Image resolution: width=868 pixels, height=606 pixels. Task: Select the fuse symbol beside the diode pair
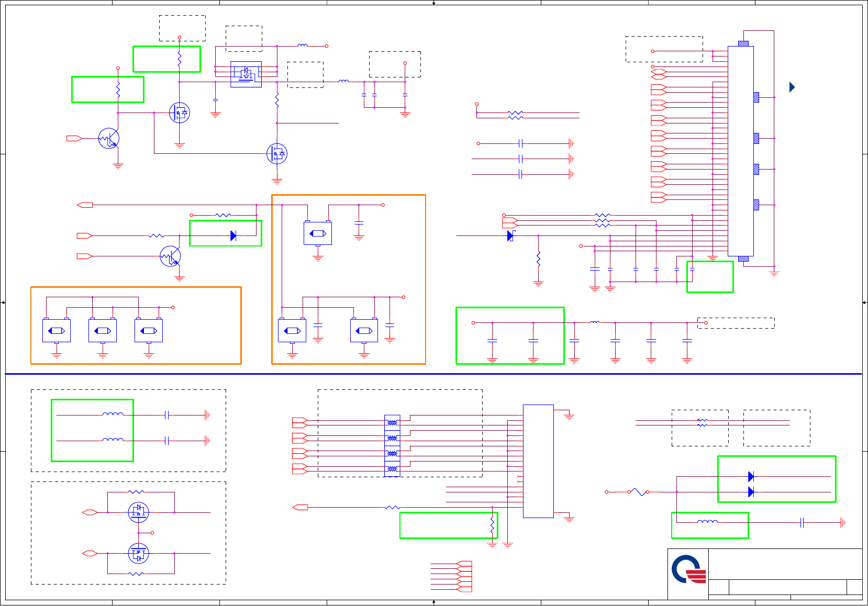click(639, 492)
